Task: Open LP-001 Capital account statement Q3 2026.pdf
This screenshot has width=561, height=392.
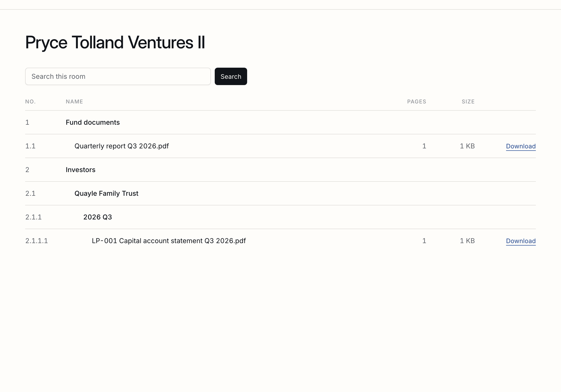Action: (x=169, y=241)
